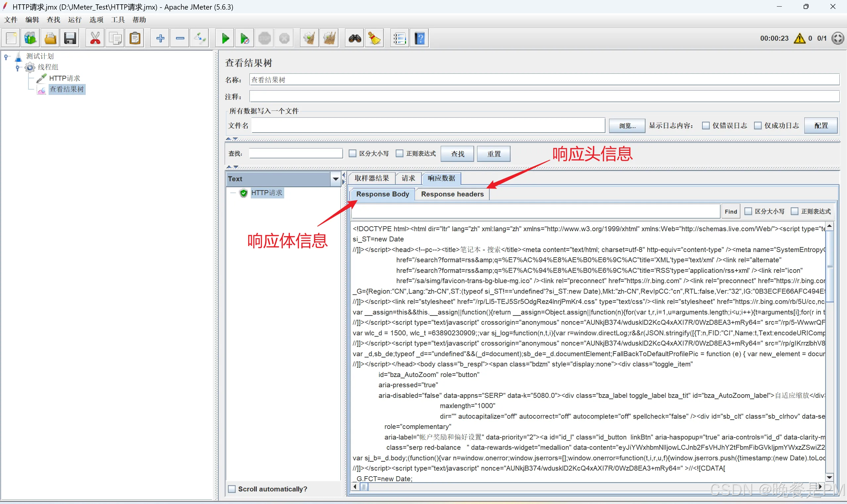Screen dimensions: 847x504
Task: Select the Response Body tab
Action: pyautogui.click(x=382, y=194)
